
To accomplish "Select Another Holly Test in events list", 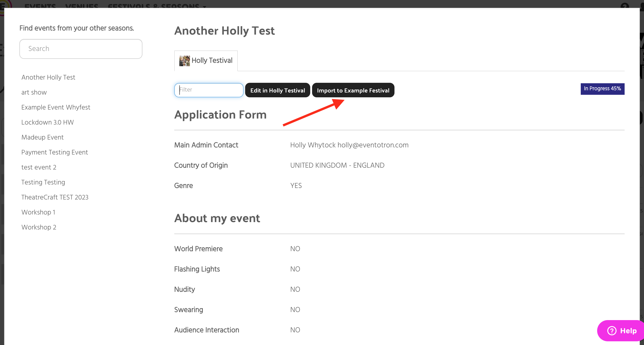I will (x=48, y=77).
